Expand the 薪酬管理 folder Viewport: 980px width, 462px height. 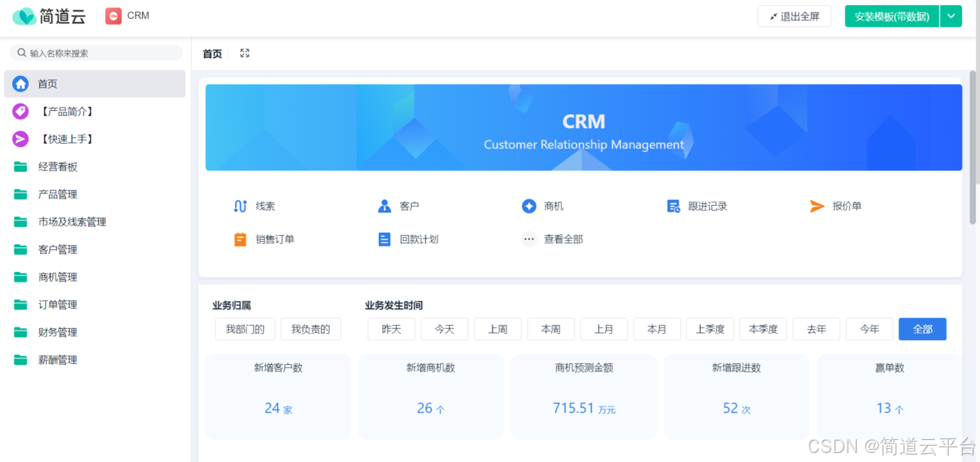pyautogui.click(x=95, y=360)
